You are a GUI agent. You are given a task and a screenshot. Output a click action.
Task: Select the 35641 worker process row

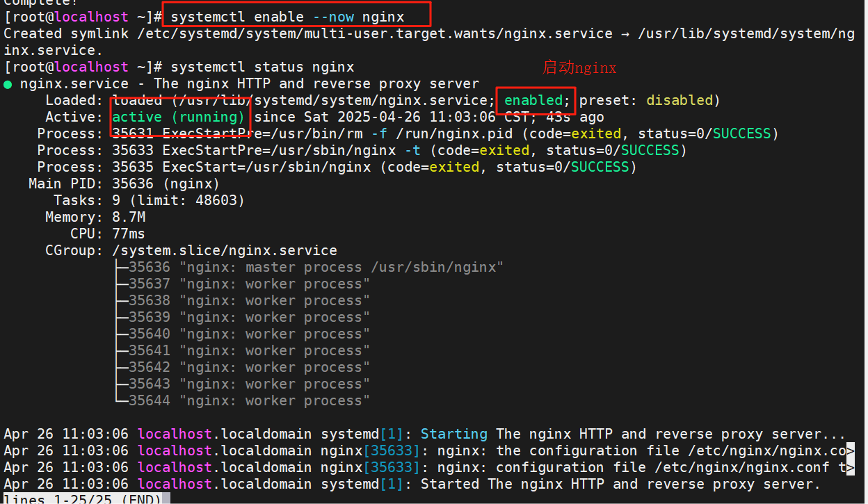241,350
